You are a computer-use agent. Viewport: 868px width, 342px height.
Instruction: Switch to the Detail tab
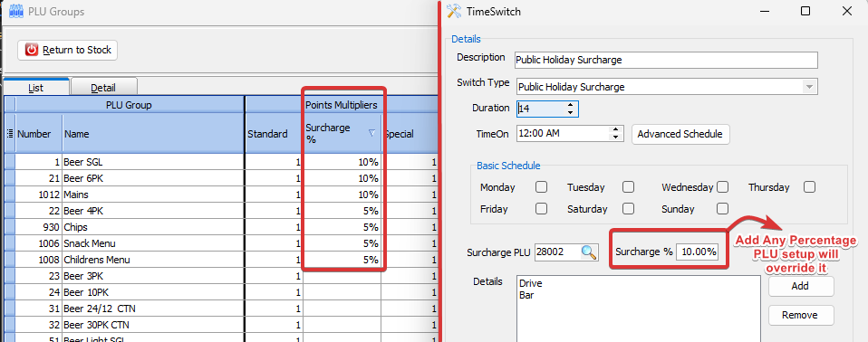(103, 87)
